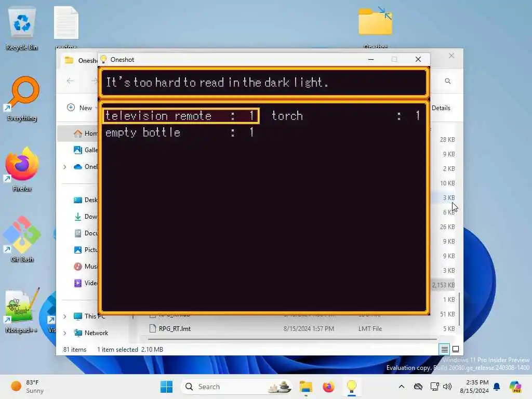Launch Everything search desktop shortcut
Viewport: 532px width, 399px height.
point(22,99)
